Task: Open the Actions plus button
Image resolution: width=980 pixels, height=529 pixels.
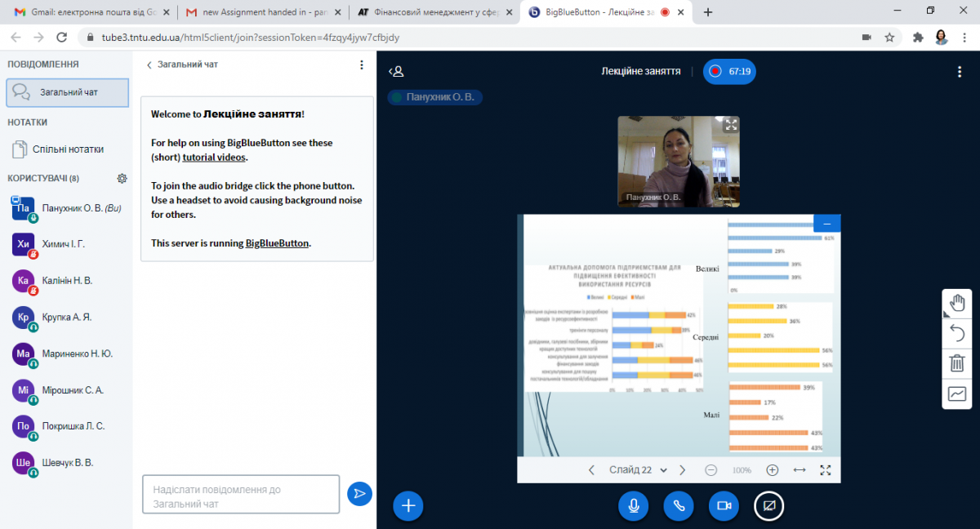Action: 408,506
